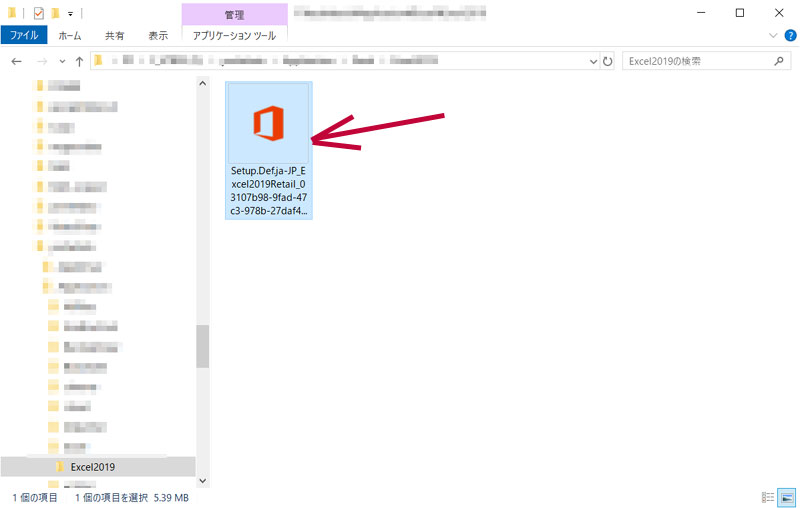Click the 1 個の項目 status text

pyautogui.click(x=35, y=497)
